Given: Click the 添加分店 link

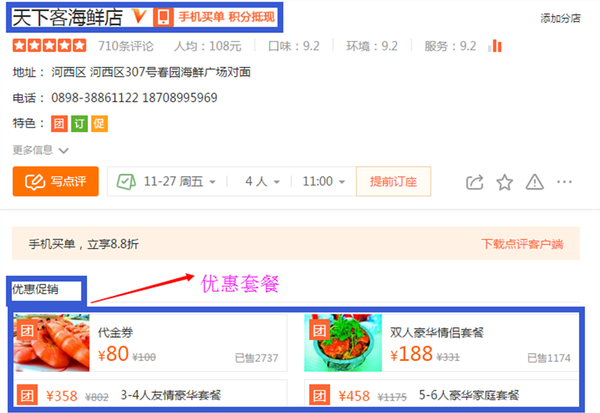Looking at the screenshot, I should (560, 18).
